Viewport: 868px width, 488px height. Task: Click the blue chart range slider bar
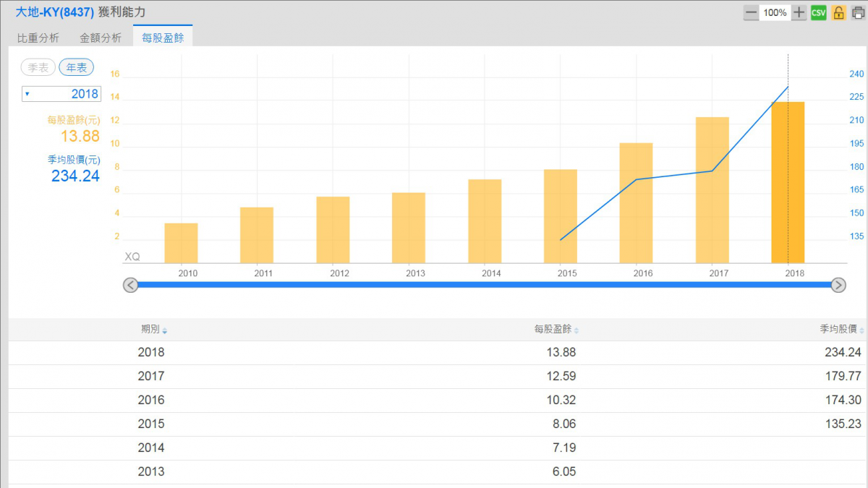[485, 285]
